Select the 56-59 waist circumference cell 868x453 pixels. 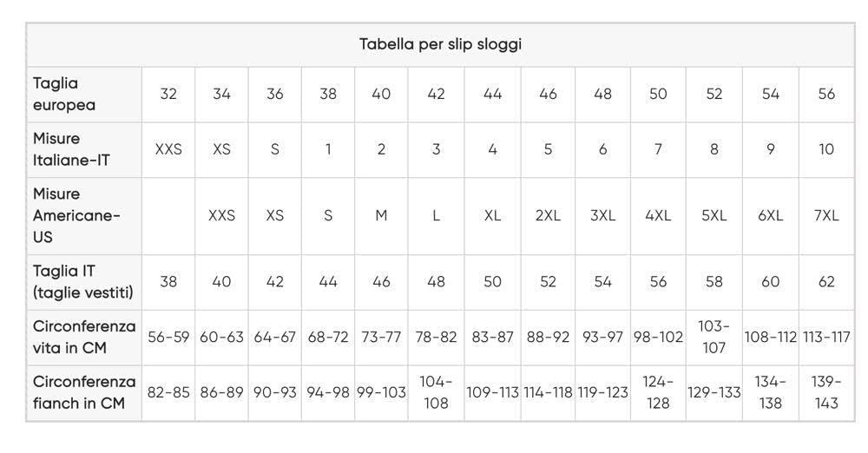pyautogui.click(x=168, y=337)
